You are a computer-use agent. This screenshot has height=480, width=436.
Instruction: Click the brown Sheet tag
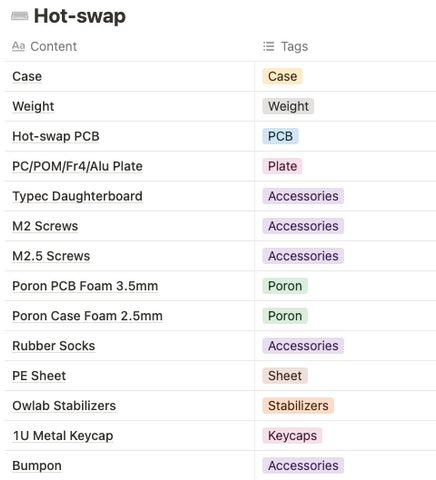[285, 376]
